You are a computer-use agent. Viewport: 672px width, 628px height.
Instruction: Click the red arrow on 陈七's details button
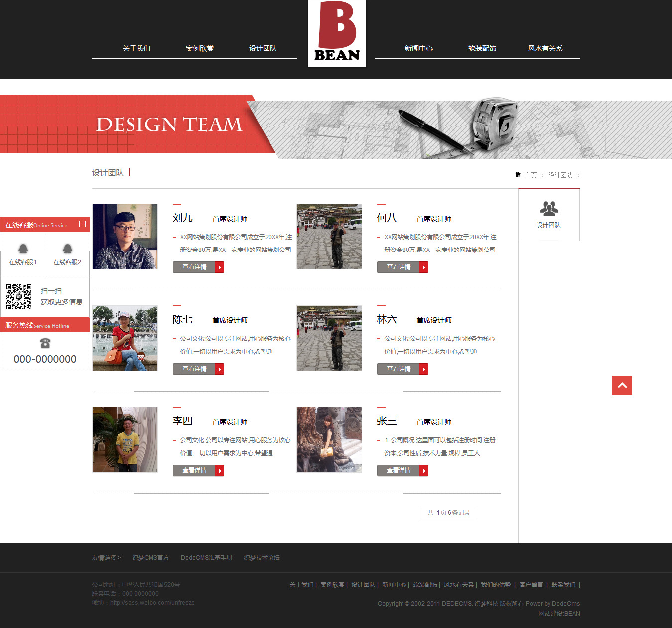coord(220,369)
